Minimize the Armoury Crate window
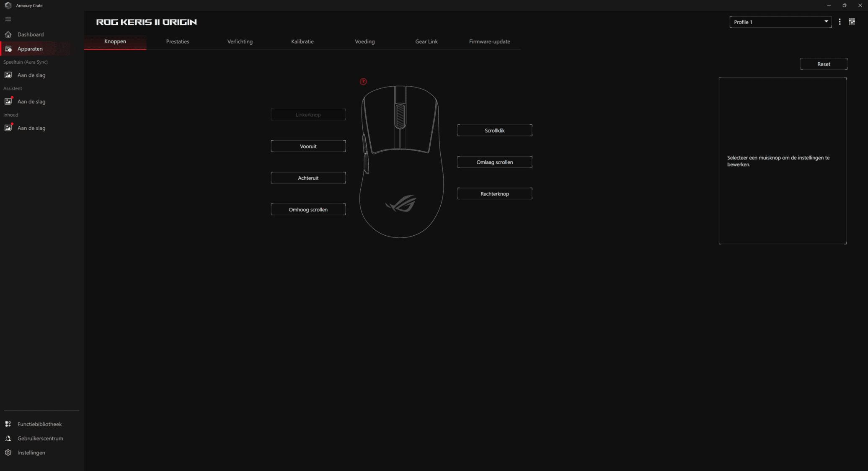The image size is (868, 471). 829,5
